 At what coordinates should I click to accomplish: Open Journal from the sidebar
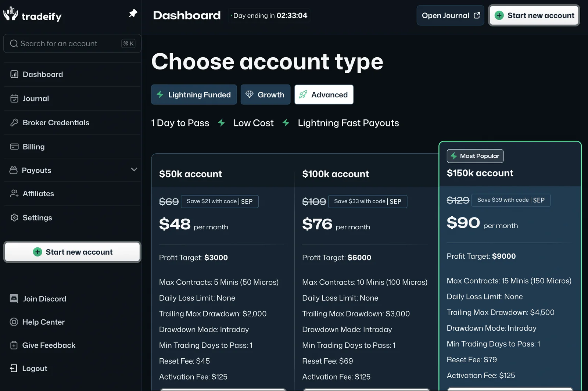tap(72, 98)
